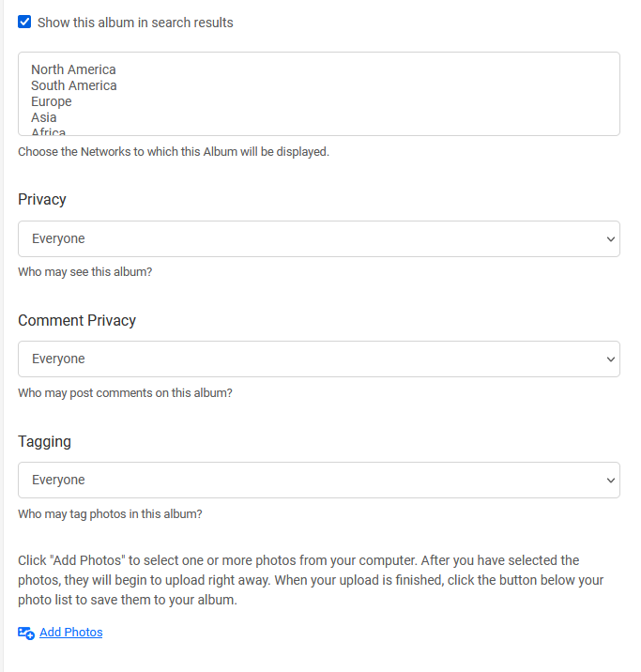
Task: Open the Add Photos link text
Action: (x=71, y=633)
